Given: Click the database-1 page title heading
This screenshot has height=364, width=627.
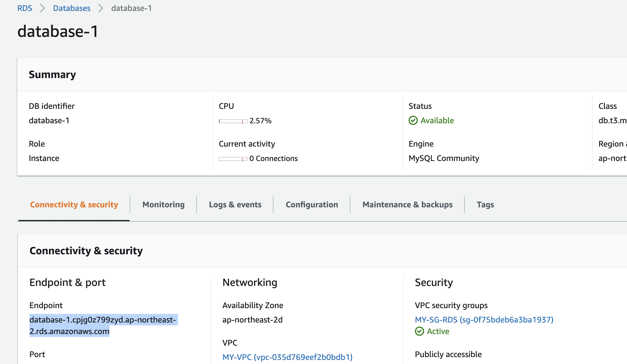Looking at the screenshot, I should 58,31.
